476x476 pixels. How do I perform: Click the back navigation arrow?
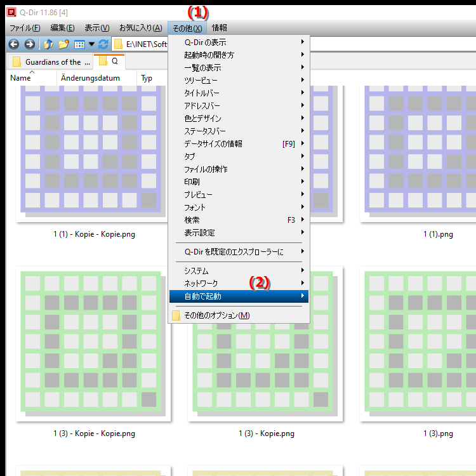(14, 44)
